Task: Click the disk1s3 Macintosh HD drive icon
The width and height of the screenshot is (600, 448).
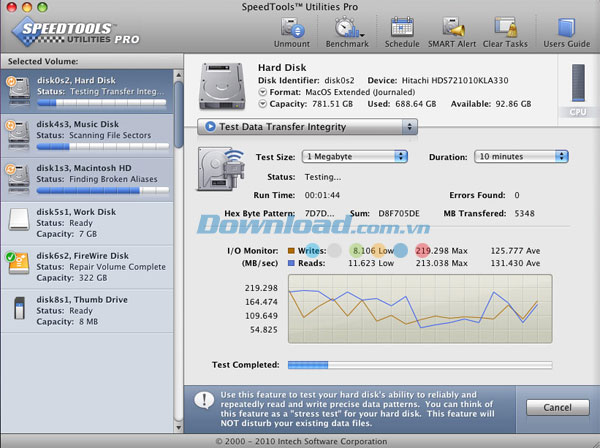Action: coord(18,178)
